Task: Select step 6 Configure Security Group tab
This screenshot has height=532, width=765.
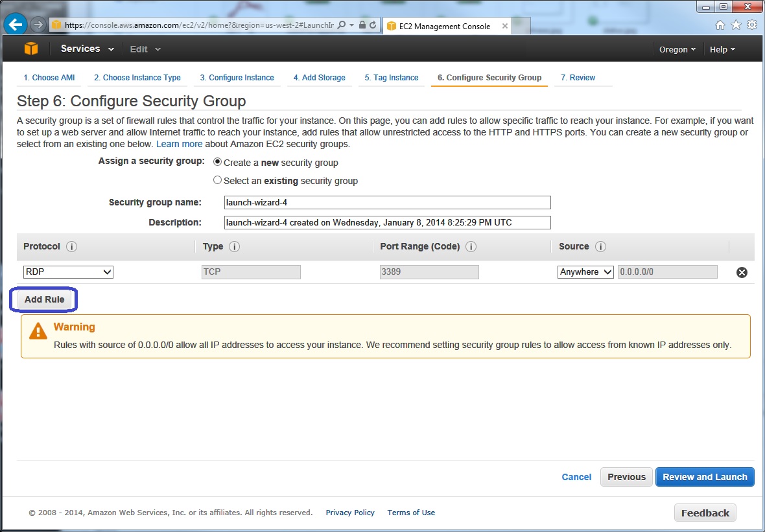Action: [489, 78]
